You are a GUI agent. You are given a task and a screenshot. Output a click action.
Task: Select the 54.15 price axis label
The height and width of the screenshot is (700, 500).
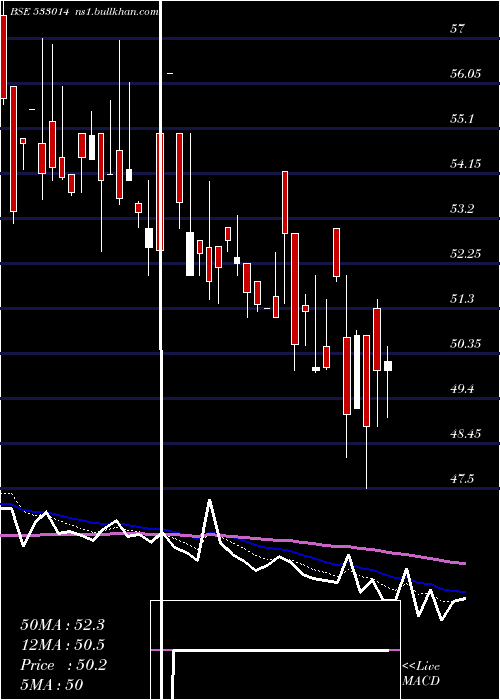pos(466,164)
